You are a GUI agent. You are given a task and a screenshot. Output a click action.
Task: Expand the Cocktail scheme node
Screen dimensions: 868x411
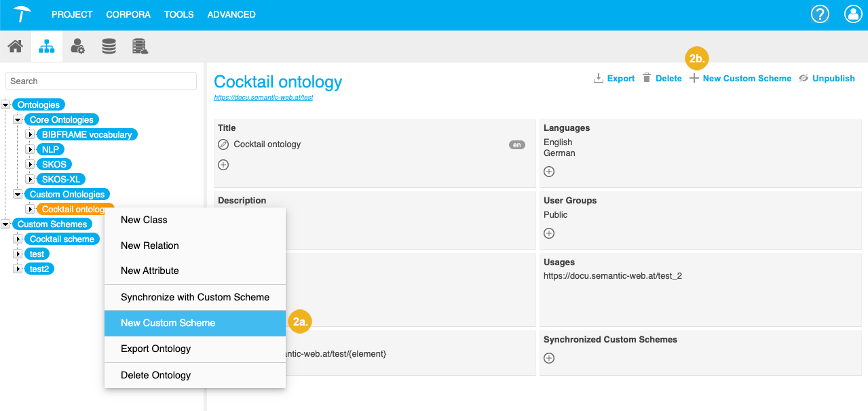pos(18,239)
